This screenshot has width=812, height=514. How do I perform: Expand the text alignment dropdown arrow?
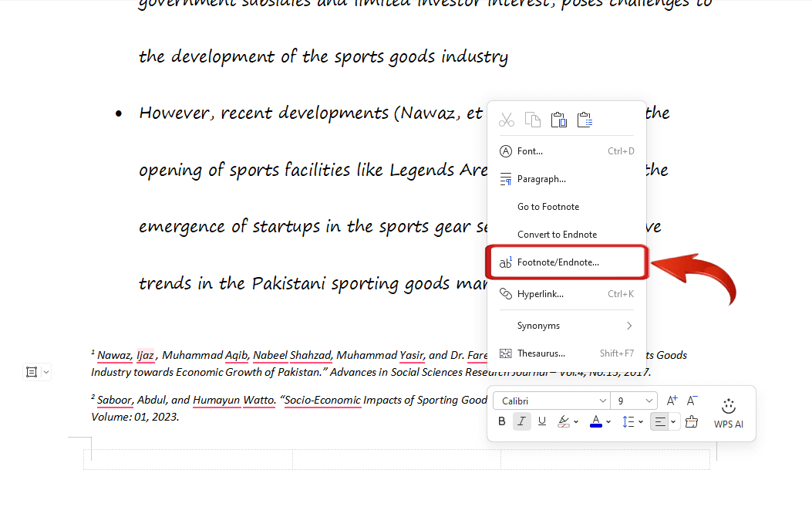click(673, 421)
